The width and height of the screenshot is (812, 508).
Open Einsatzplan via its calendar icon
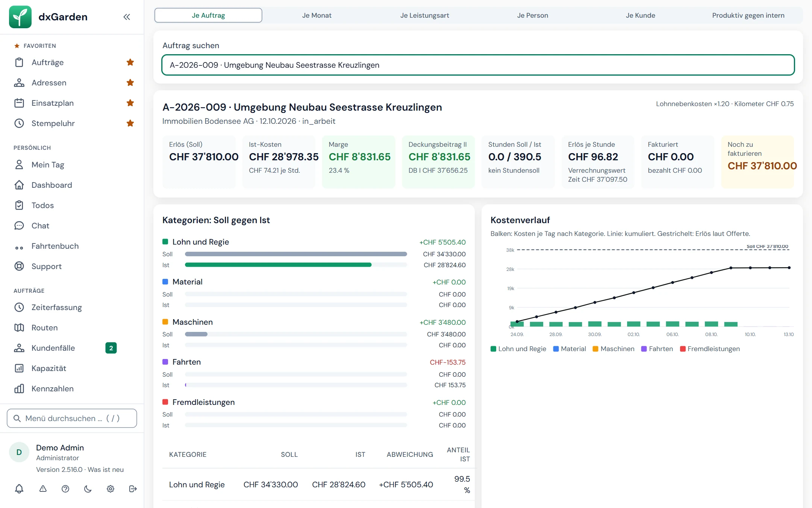[x=19, y=103]
